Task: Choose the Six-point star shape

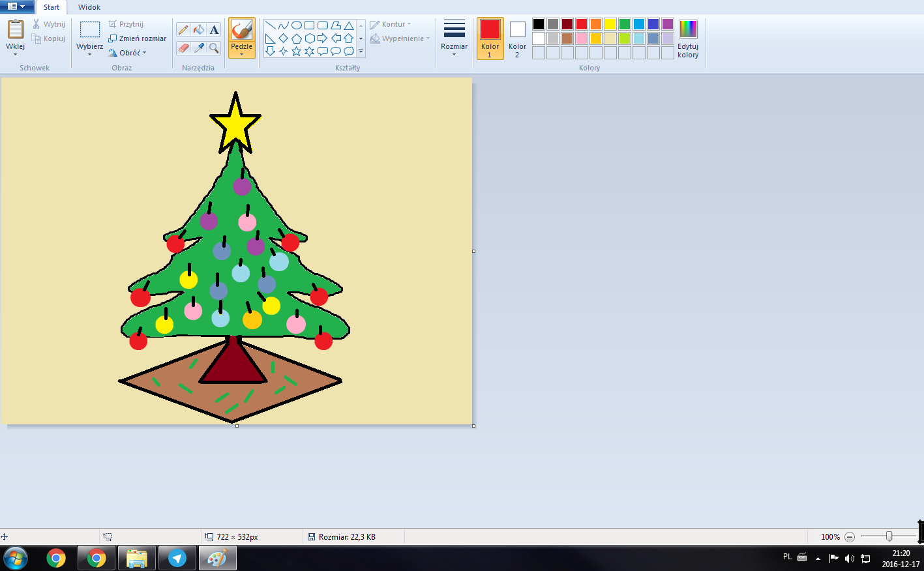Action: pyautogui.click(x=309, y=51)
